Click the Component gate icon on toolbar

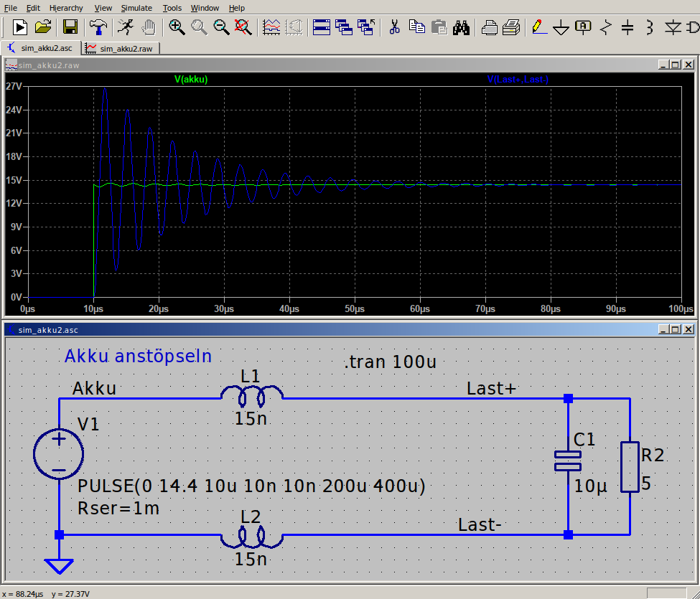(693, 27)
